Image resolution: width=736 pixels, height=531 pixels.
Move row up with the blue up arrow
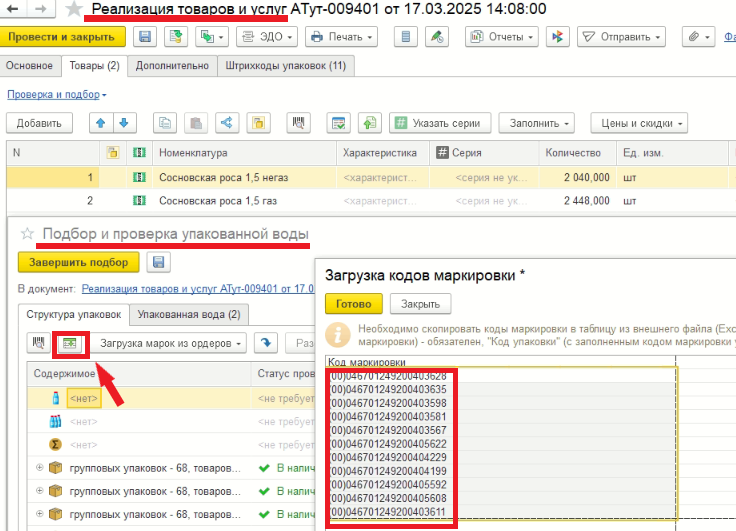[100, 123]
